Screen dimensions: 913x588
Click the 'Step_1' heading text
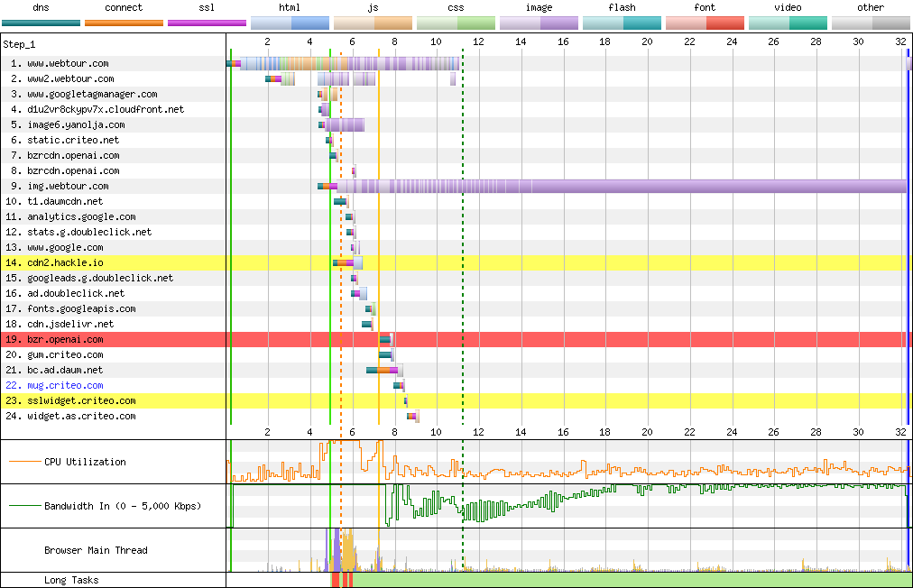click(x=19, y=44)
